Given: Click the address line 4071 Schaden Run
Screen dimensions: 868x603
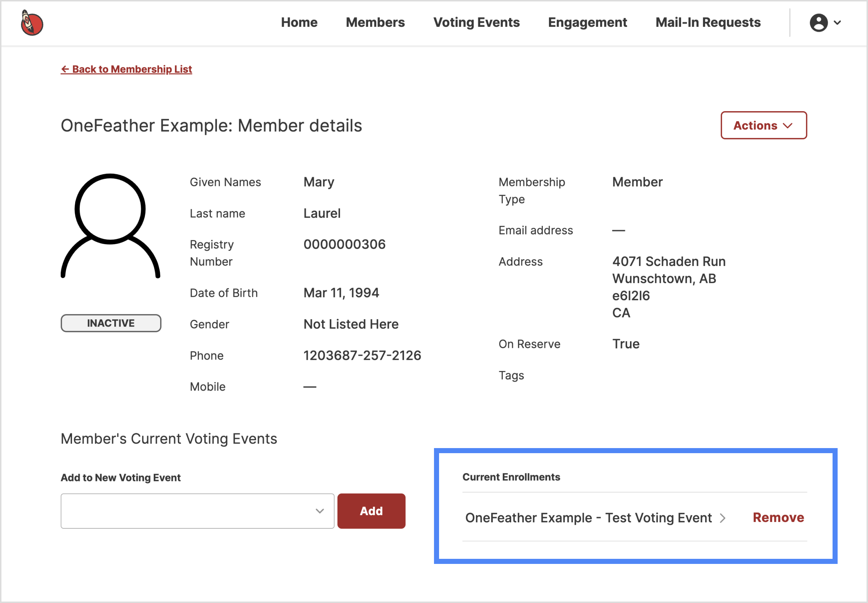Looking at the screenshot, I should (669, 261).
